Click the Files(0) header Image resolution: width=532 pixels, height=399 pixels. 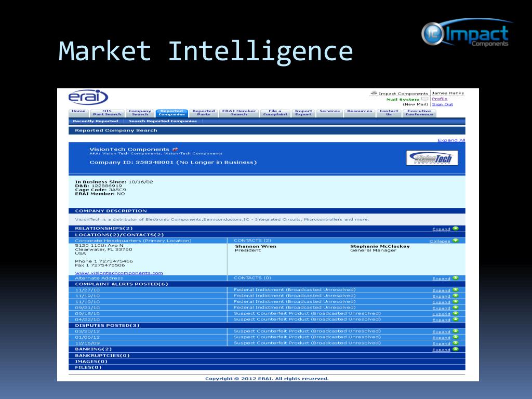(267, 367)
